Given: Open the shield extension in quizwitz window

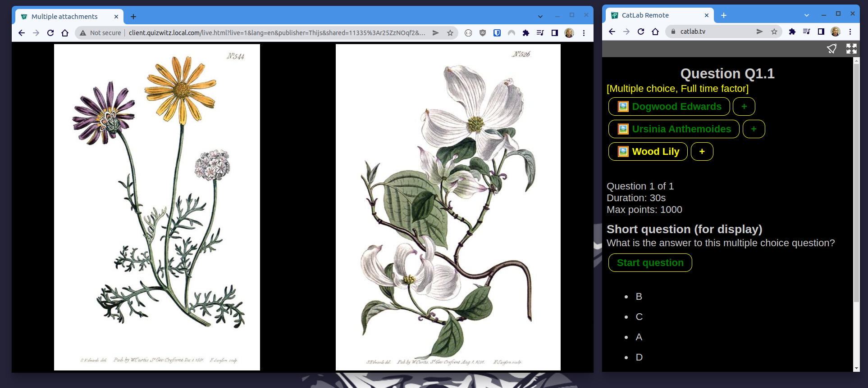Looking at the screenshot, I should tap(483, 33).
